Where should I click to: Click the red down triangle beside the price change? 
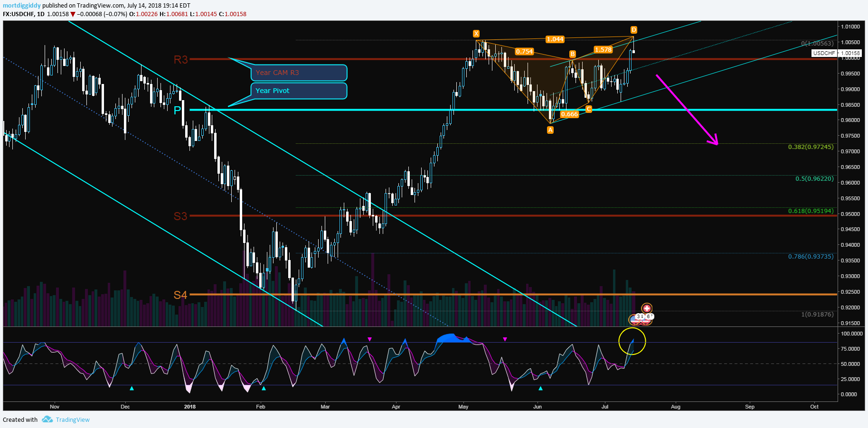tap(73, 14)
